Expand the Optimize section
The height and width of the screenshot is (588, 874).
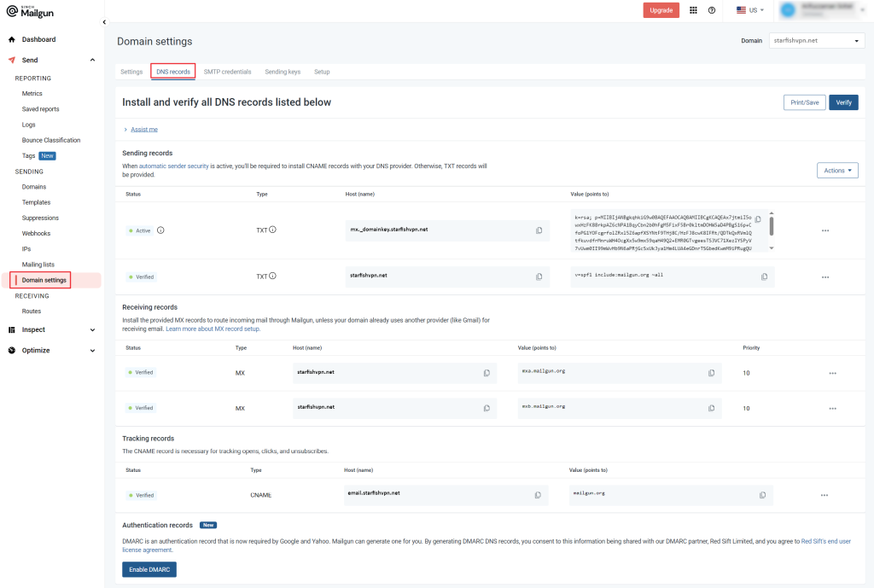(x=92, y=351)
